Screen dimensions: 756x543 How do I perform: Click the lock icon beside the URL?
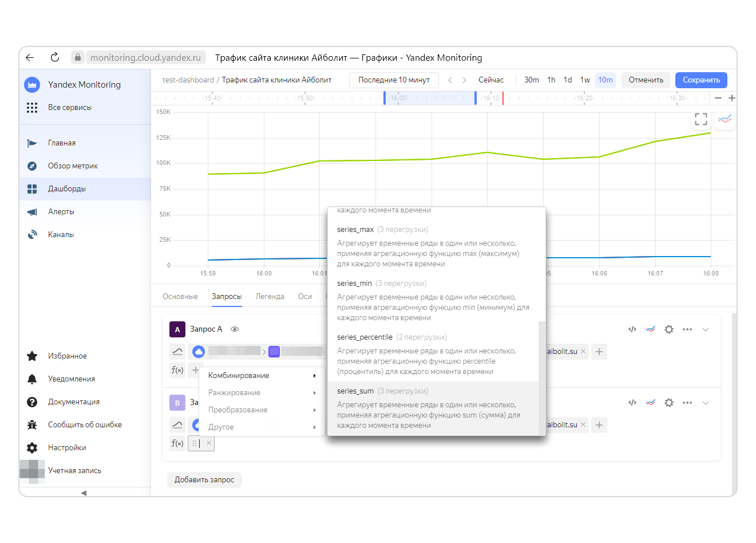coord(78,57)
